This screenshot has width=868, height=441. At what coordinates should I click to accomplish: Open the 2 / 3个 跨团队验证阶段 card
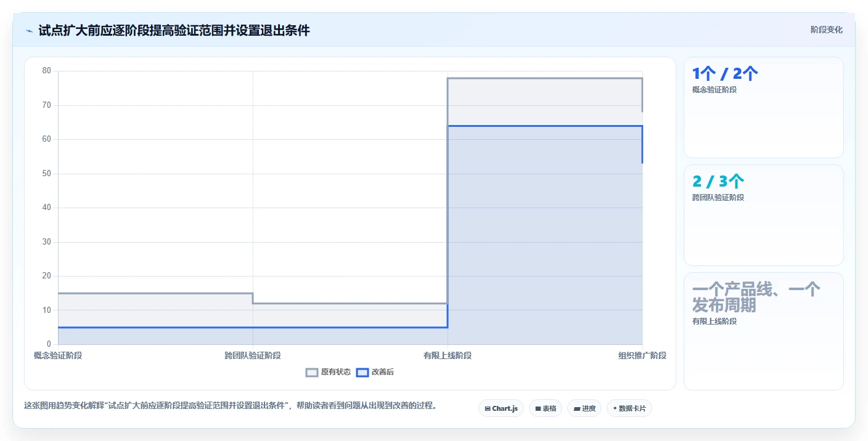point(763,215)
